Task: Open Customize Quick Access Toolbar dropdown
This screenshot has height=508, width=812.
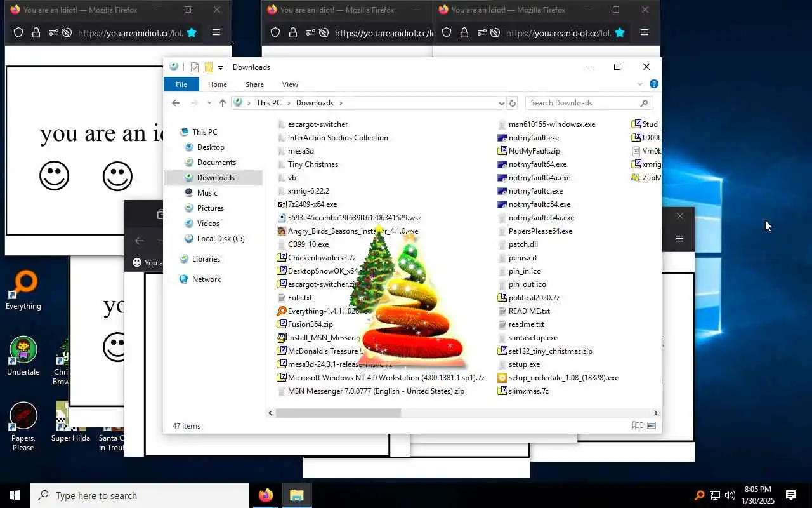Action: click(x=220, y=67)
